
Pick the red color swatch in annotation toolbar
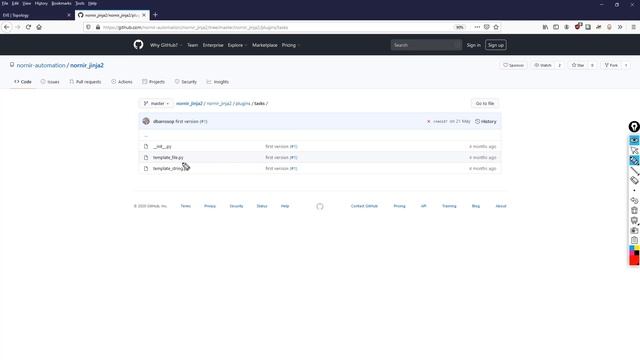tap(634, 260)
